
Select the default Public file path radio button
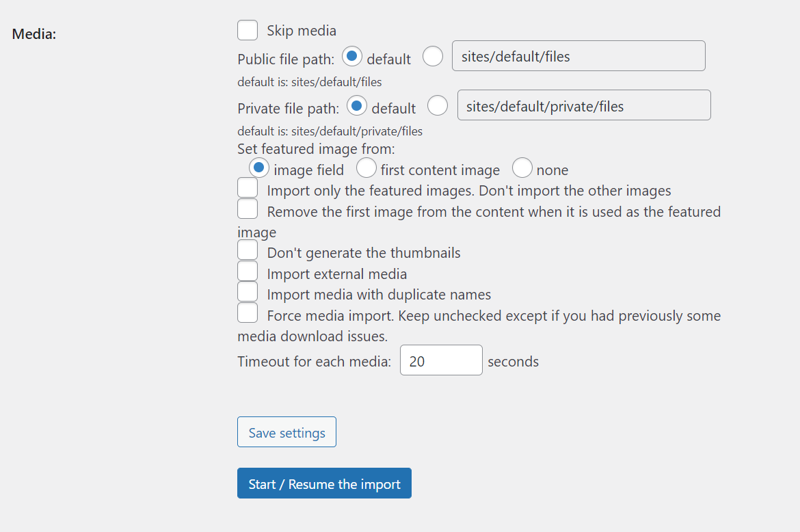351,56
